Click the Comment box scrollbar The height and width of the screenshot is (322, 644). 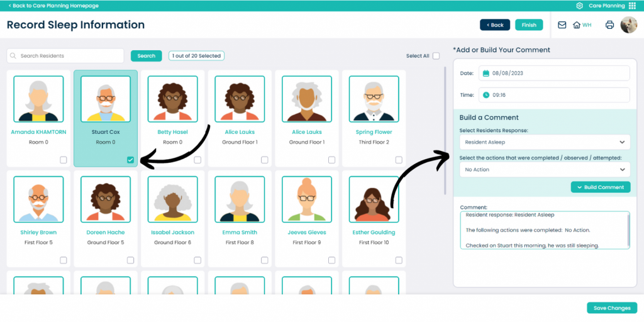pyautogui.click(x=628, y=229)
